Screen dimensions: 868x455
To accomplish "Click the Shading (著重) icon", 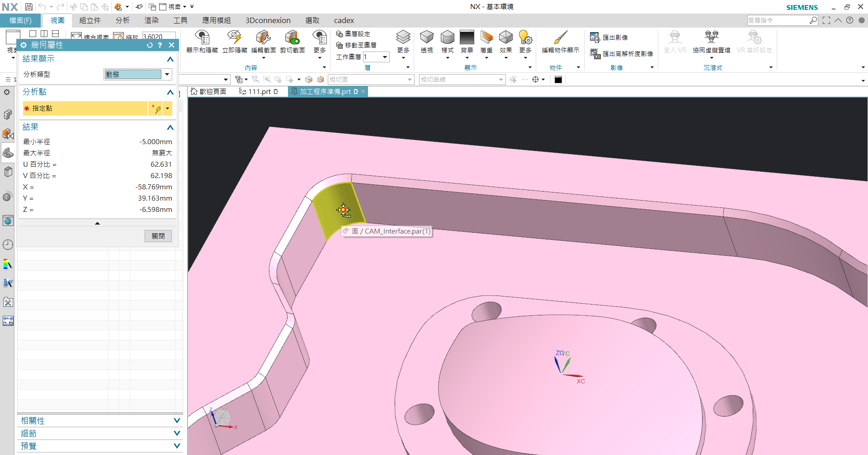I will (x=486, y=38).
